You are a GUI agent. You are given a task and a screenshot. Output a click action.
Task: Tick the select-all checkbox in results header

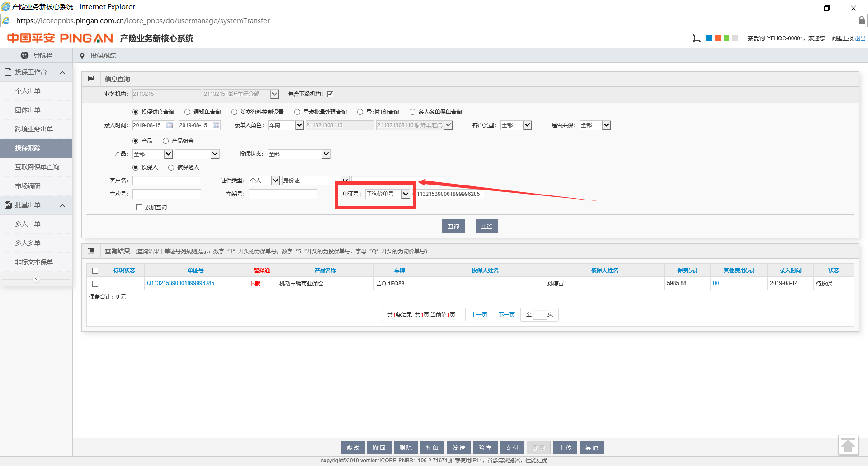click(95, 271)
